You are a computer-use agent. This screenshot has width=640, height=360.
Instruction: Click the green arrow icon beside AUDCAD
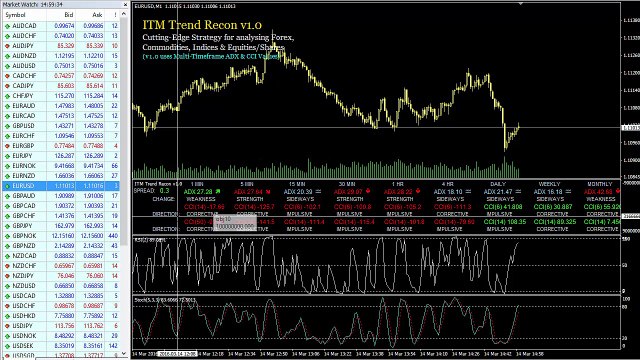pyautogui.click(x=7, y=26)
